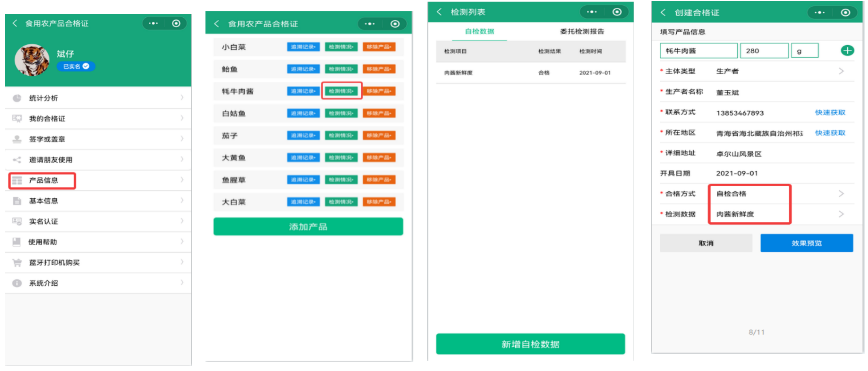Expand the 检测数据 selector chevron
The image size is (868, 371).
click(841, 214)
